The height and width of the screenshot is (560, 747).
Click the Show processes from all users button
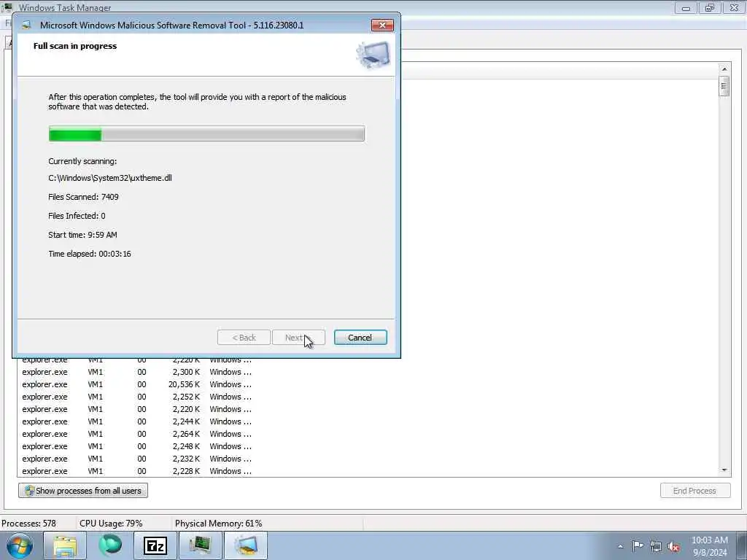click(x=83, y=491)
